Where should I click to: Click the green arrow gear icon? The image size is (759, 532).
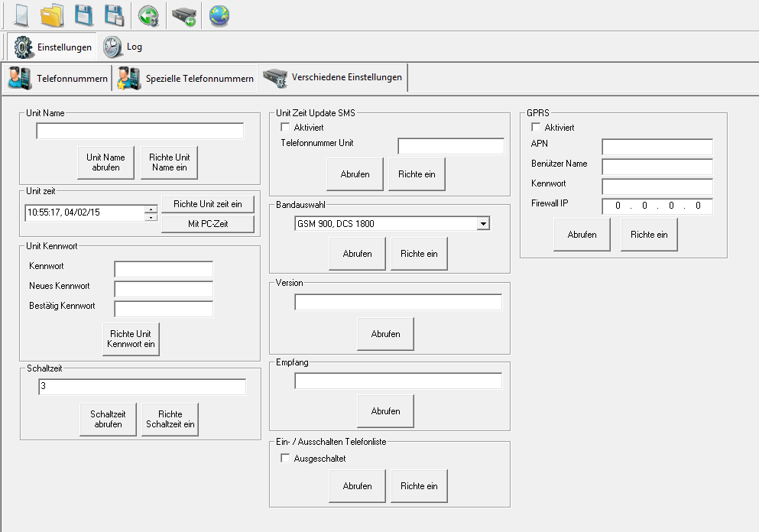(x=148, y=15)
